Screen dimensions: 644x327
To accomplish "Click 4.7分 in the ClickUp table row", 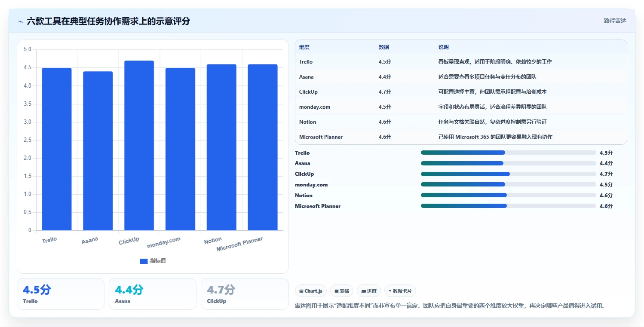I will pos(385,92).
